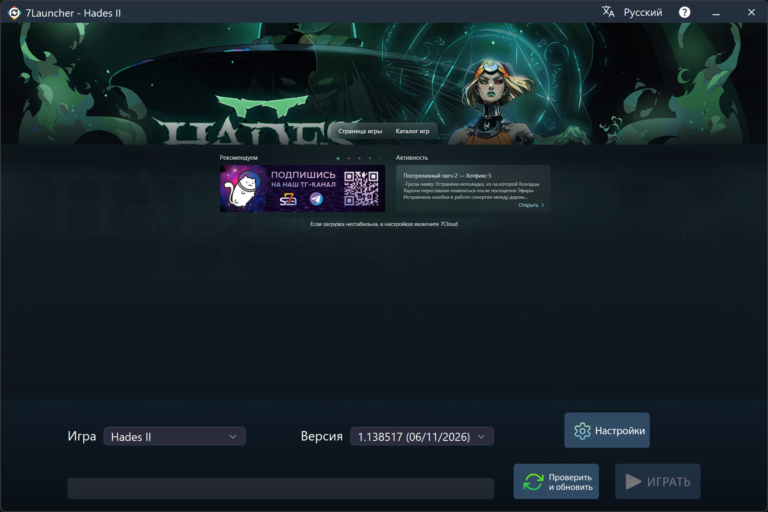Open the help question mark icon
768x512 pixels.
[684, 12]
